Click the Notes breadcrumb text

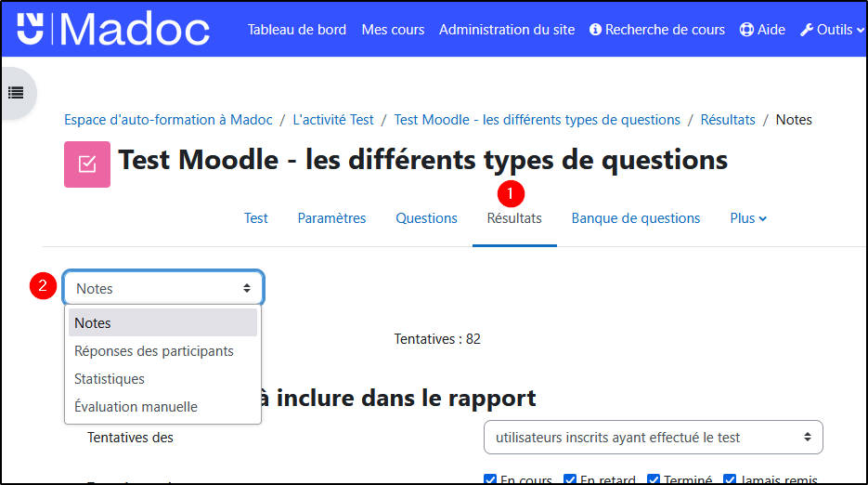(x=794, y=120)
